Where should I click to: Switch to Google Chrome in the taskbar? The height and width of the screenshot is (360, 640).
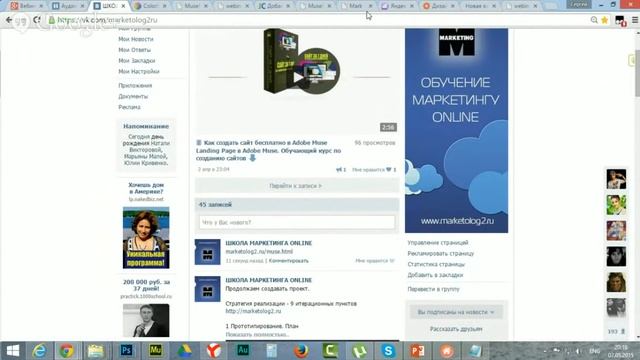(67, 351)
